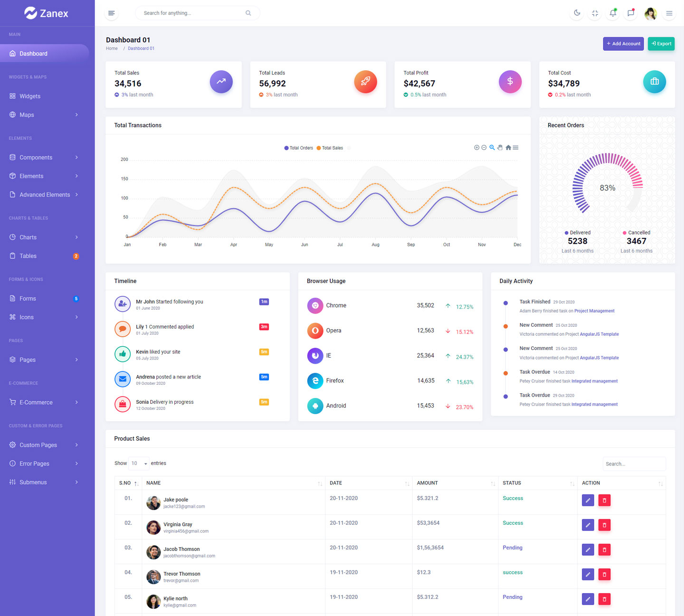Image resolution: width=684 pixels, height=616 pixels.
Task: Click the fullscreen toggle icon
Action: (x=595, y=13)
